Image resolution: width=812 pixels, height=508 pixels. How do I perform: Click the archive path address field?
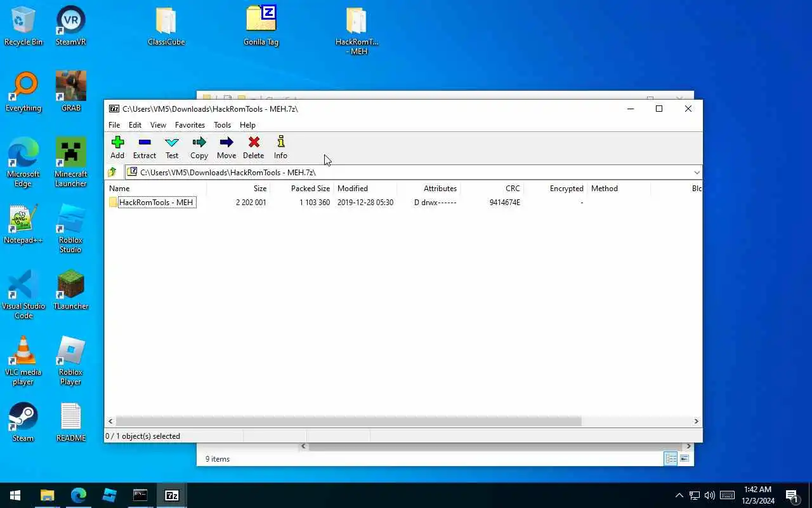tap(409, 173)
